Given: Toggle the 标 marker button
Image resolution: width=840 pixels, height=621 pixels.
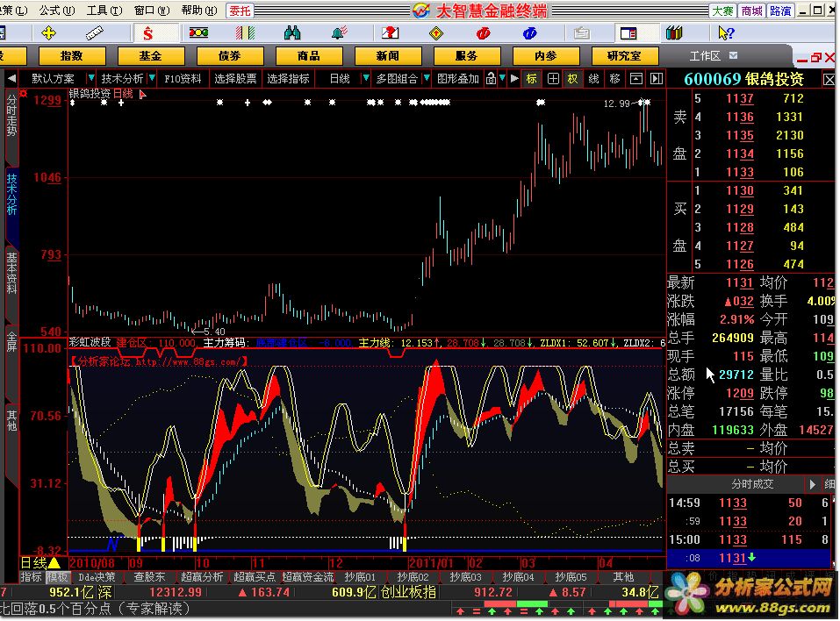Looking at the screenshot, I should click(x=531, y=79).
